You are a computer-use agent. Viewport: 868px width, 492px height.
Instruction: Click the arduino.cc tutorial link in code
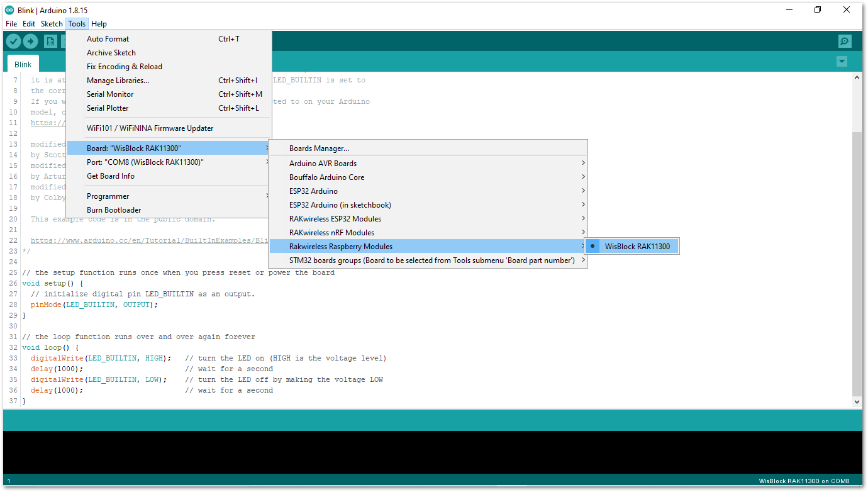click(150, 240)
